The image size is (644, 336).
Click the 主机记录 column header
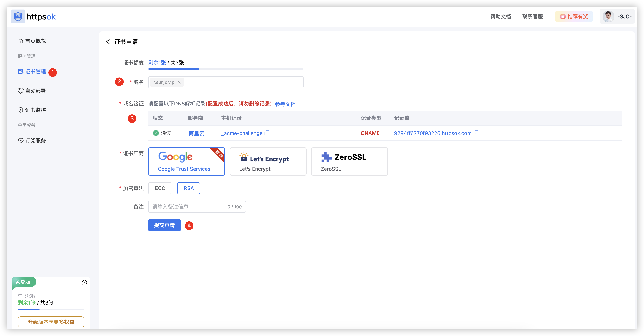pos(231,118)
